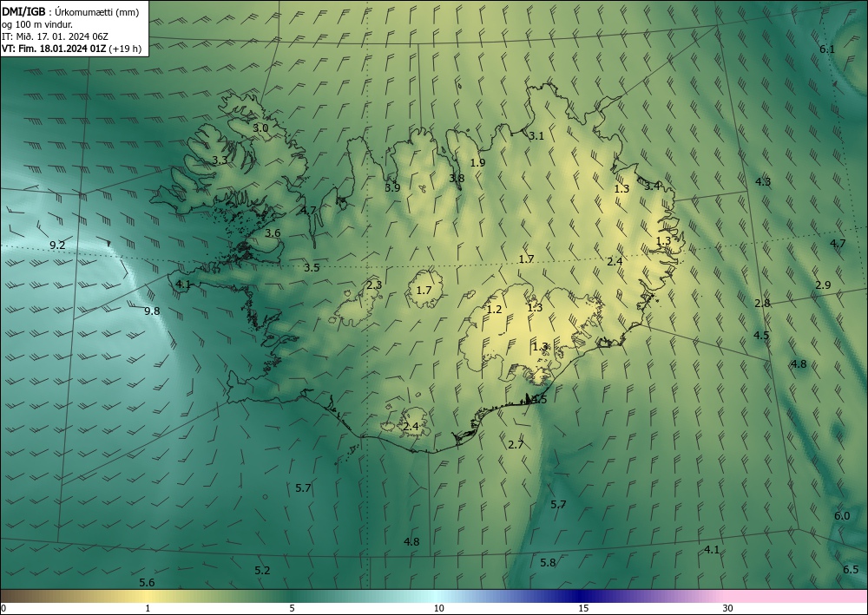Click the 3.1 value on the north coast
868x615 pixels.
[536, 135]
